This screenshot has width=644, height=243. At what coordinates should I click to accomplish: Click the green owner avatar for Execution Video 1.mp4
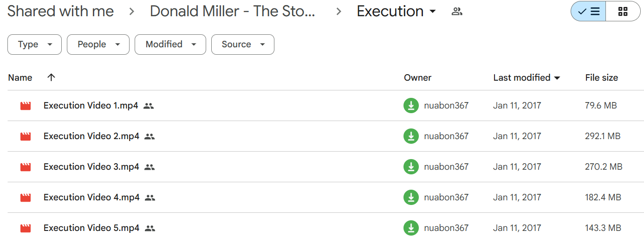pos(411,106)
